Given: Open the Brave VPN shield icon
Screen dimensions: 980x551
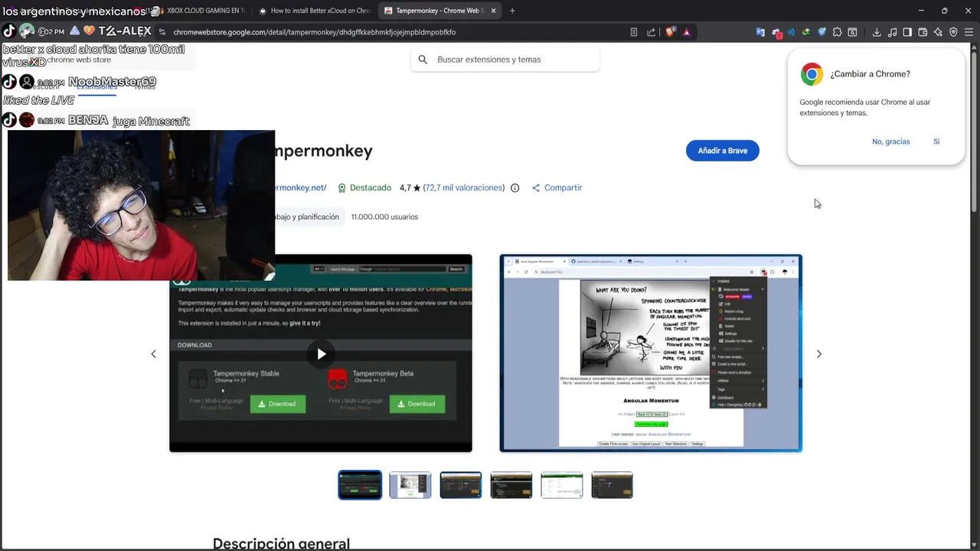Looking at the screenshot, I should [x=953, y=32].
